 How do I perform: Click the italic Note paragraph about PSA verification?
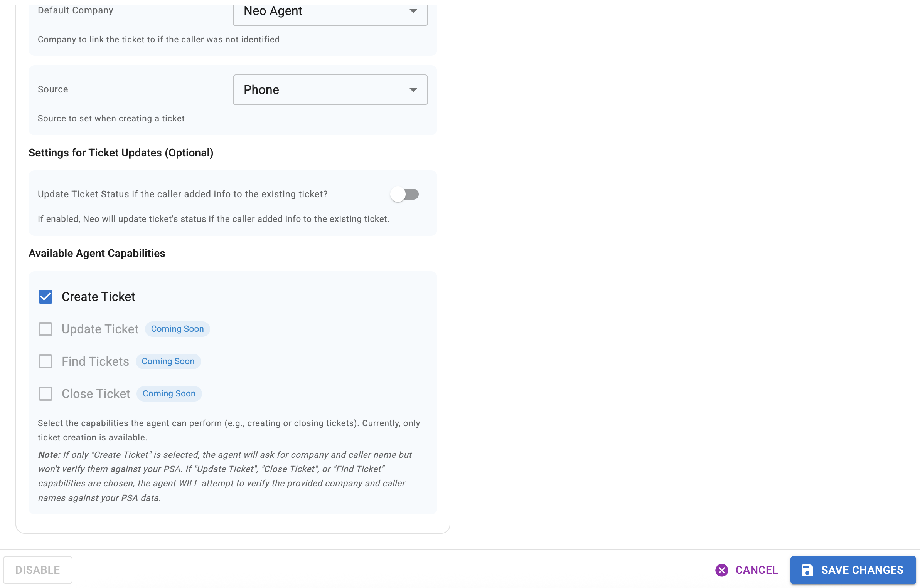click(x=225, y=476)
